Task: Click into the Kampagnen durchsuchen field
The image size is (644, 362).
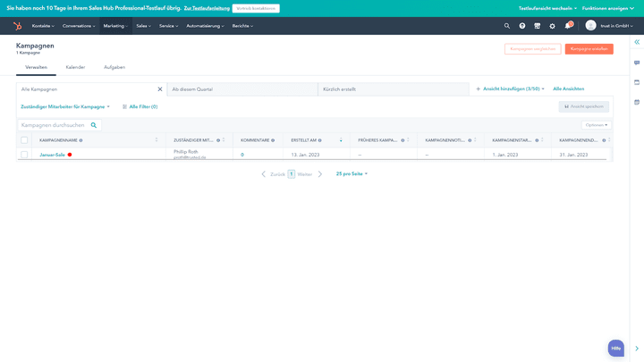Action: pos(54,125)
